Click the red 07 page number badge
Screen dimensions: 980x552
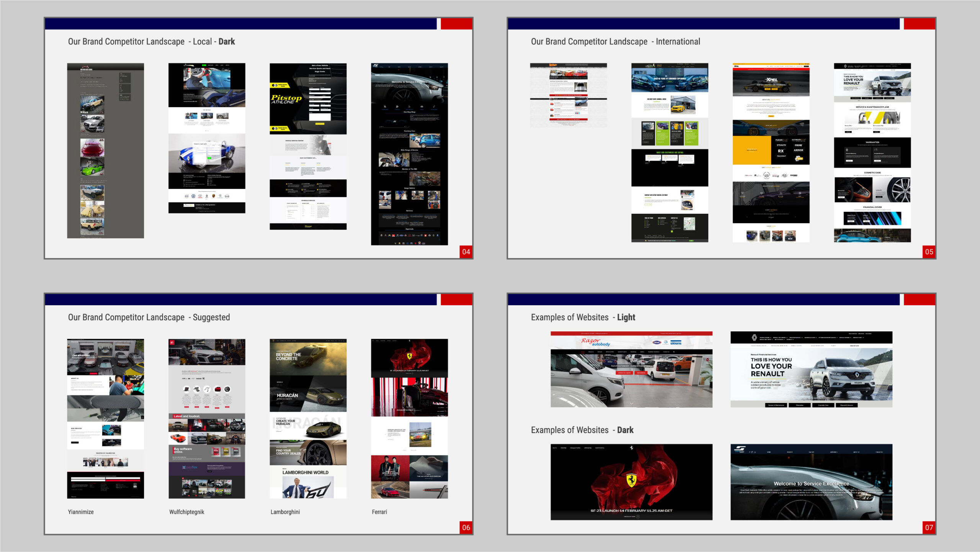click(929, 527)
